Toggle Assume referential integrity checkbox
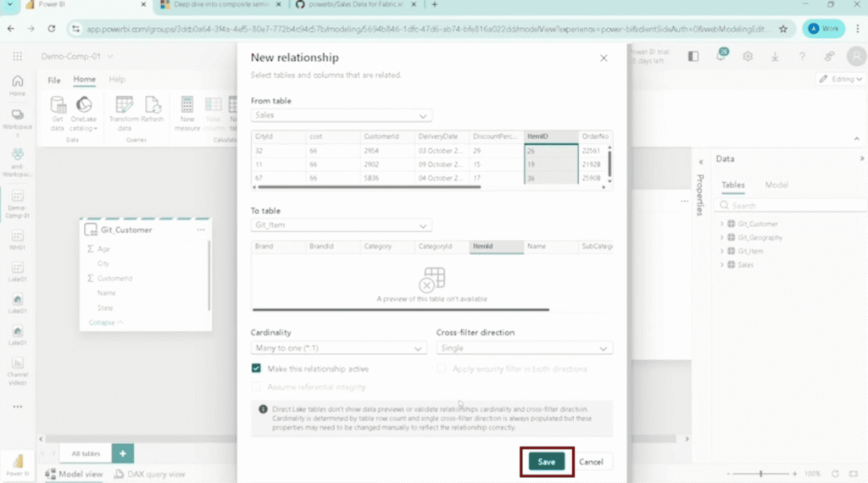The height and width of the screenshot is (483, 868). 256,386
